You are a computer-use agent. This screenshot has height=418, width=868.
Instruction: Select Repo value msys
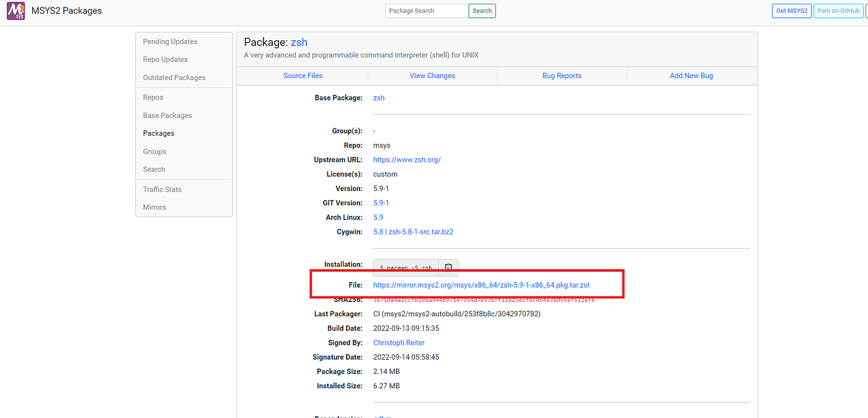coord(382,146)
